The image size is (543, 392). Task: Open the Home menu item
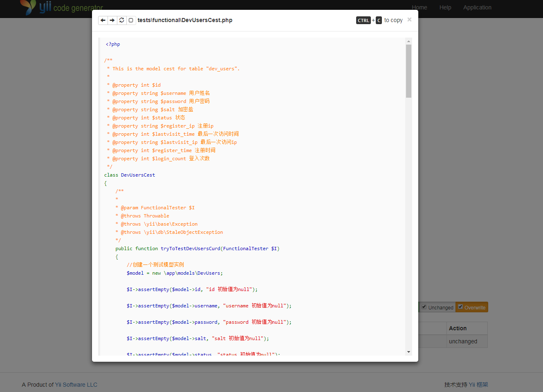[x=420, y=7]
